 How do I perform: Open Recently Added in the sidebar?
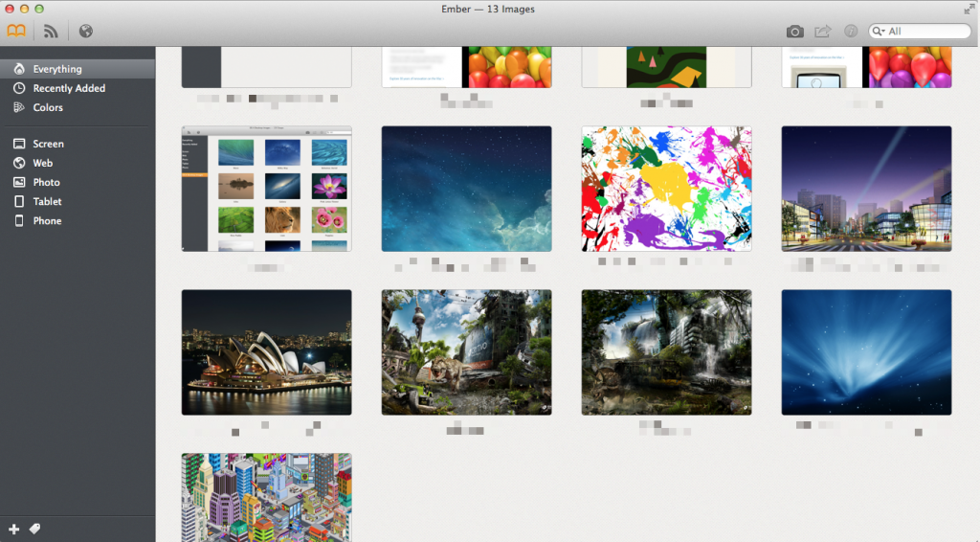tap(69, 88)
